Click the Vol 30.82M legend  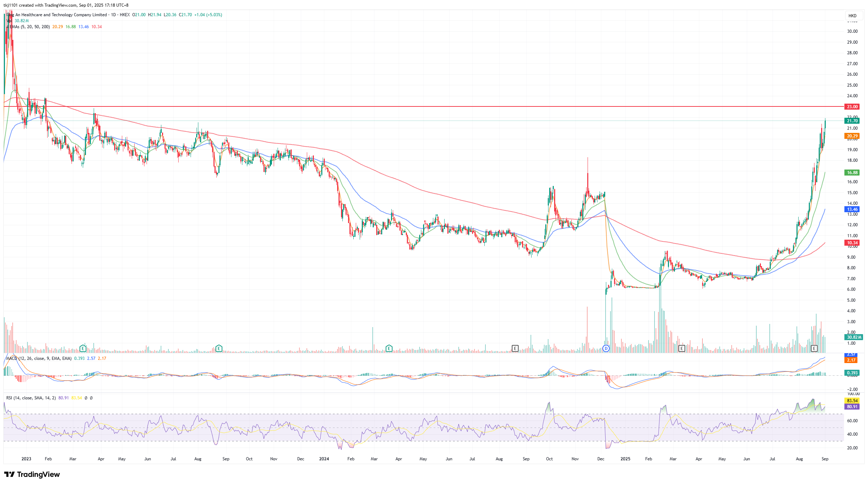pos(18,21)
